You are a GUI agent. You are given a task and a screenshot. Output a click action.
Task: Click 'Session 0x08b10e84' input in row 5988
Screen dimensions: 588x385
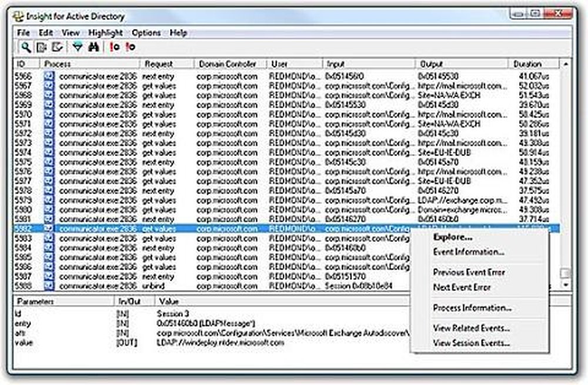[359, 286]
